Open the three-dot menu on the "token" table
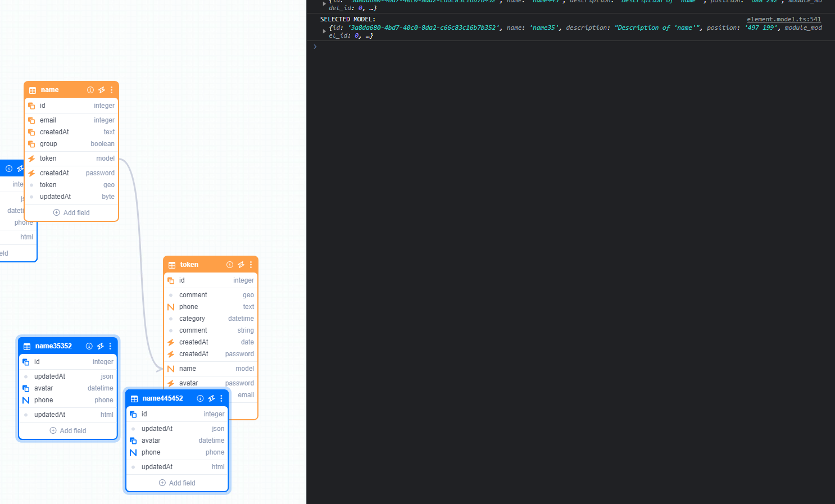This screenshot has height=504, width=835. tap(251, 265)
